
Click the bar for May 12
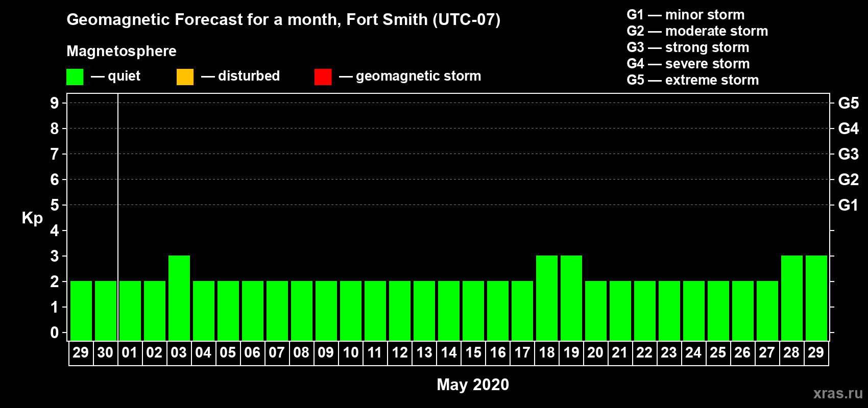[x=400, y=311]
